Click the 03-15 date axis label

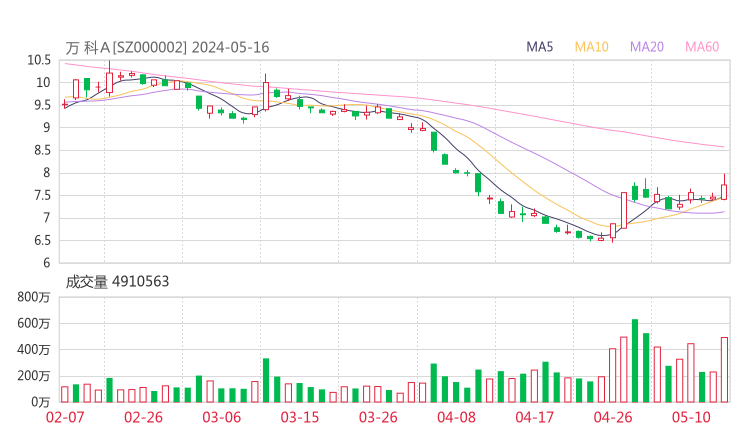pyautogui.click(x=300, y=417)
